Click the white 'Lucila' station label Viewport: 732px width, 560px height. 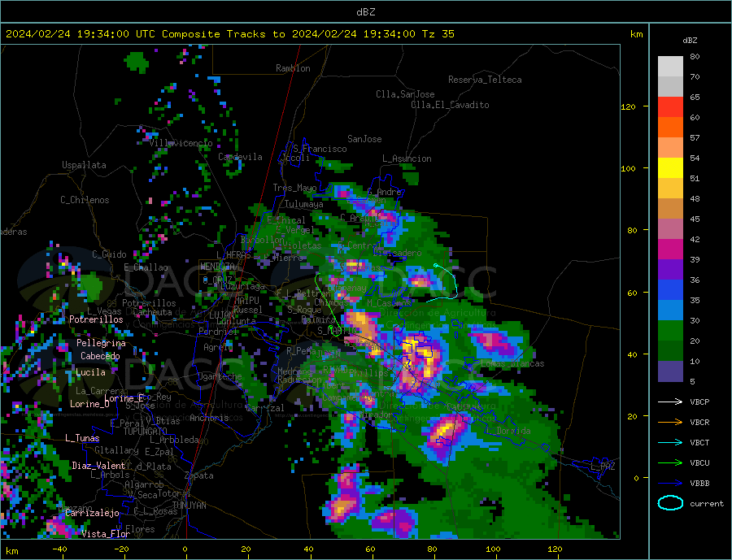pyautogui.click(x=90, y=372)
